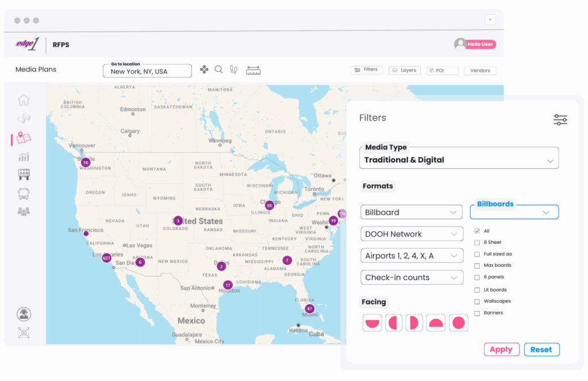Select the left half-circle facing option
The image size is (588, 381).
(393, 323)
